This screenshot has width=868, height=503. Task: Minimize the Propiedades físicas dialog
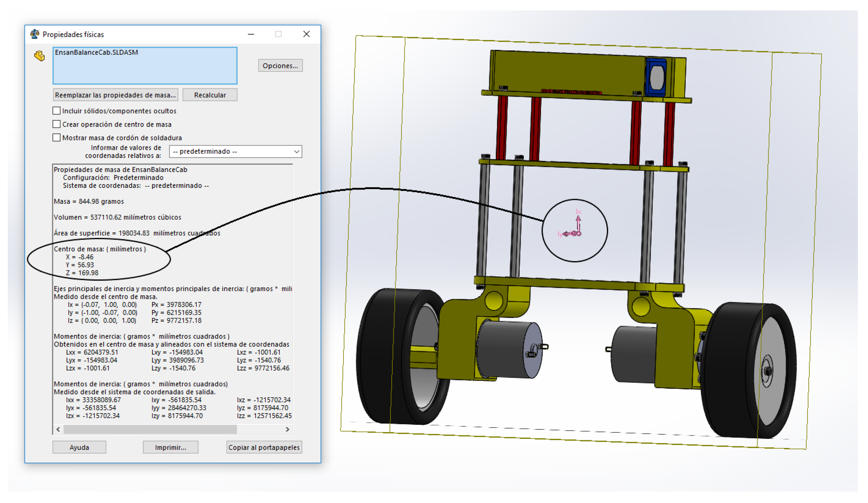[251, 34]
